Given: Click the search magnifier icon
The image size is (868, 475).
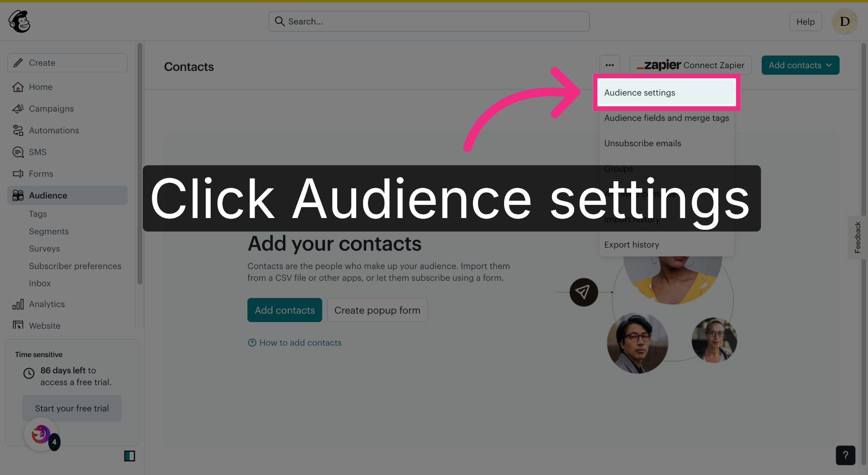Looking at the screenshot, I should pyautogui.click(x=280, y=21).
